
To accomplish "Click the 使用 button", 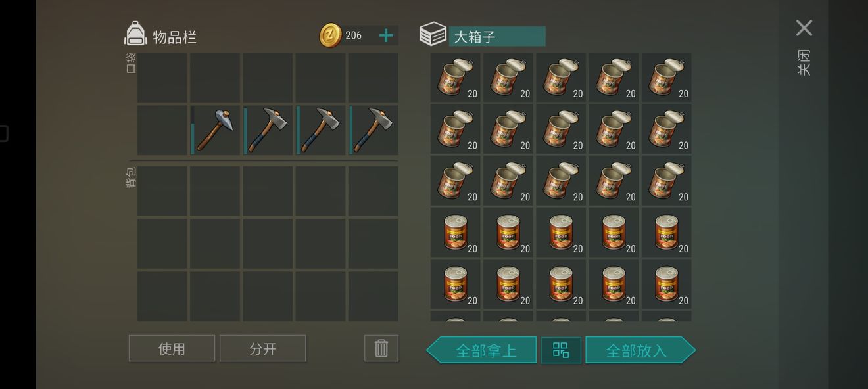I will (172, 348).
